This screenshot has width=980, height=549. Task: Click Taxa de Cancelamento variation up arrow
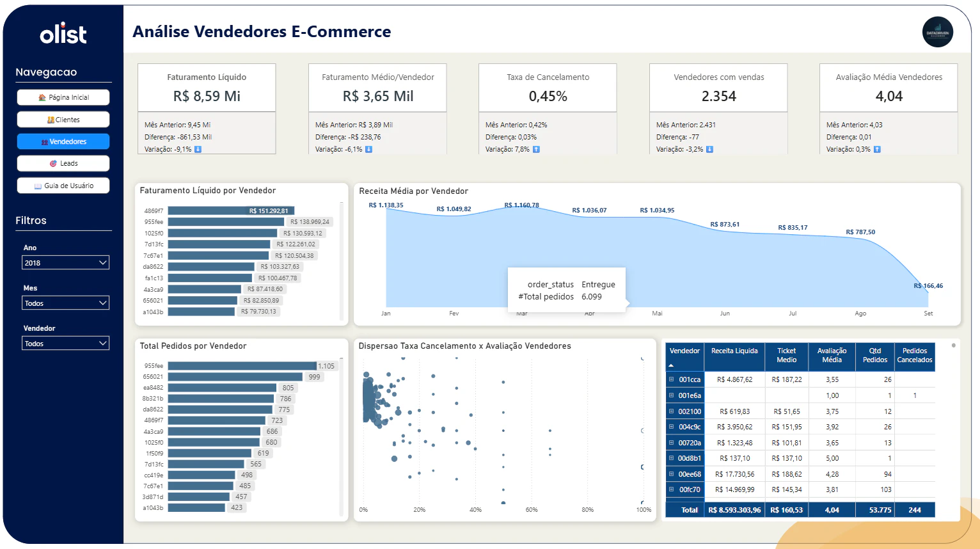click(536, 149)
